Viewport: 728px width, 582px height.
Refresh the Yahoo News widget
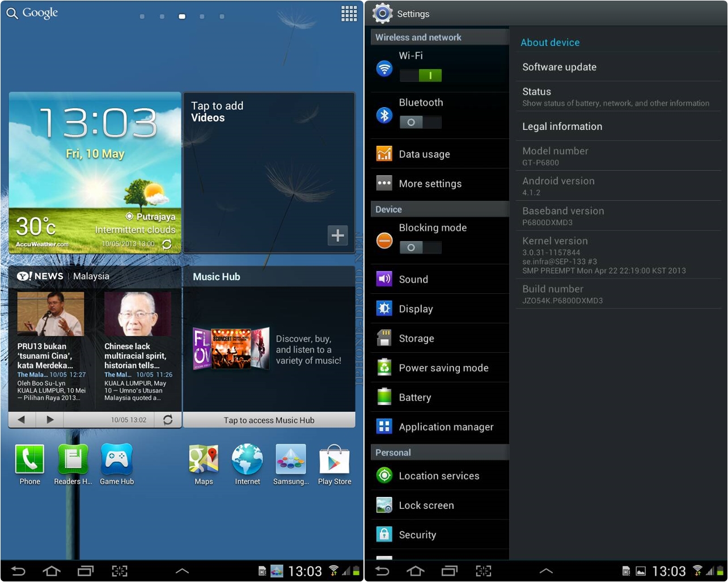(x=168, y=420)
